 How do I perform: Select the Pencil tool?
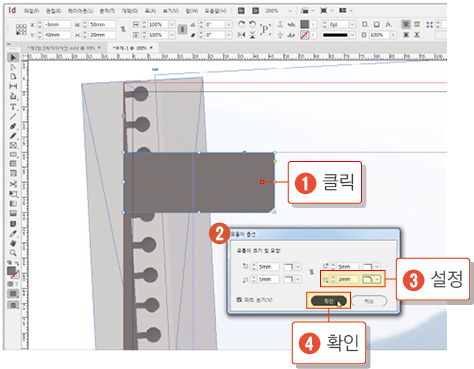(13, 136)
